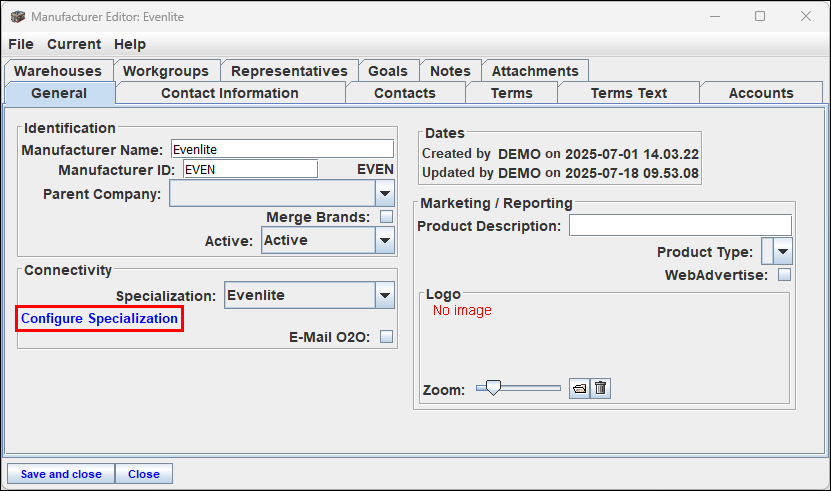Click the Manufacturer Name input field
The width and height of the screenshot is (831, 491).
coord(282,150)
